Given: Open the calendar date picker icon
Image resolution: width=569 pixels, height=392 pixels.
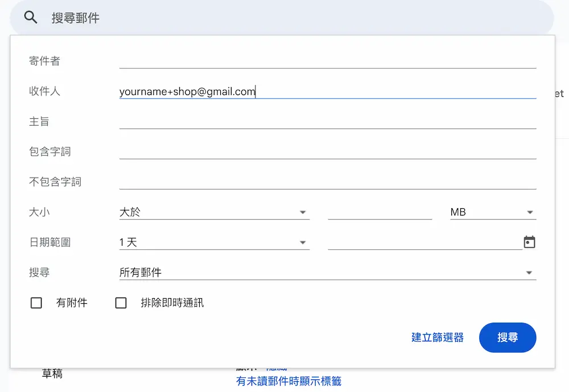Looking at the screenshot, I should click(529, 242).
